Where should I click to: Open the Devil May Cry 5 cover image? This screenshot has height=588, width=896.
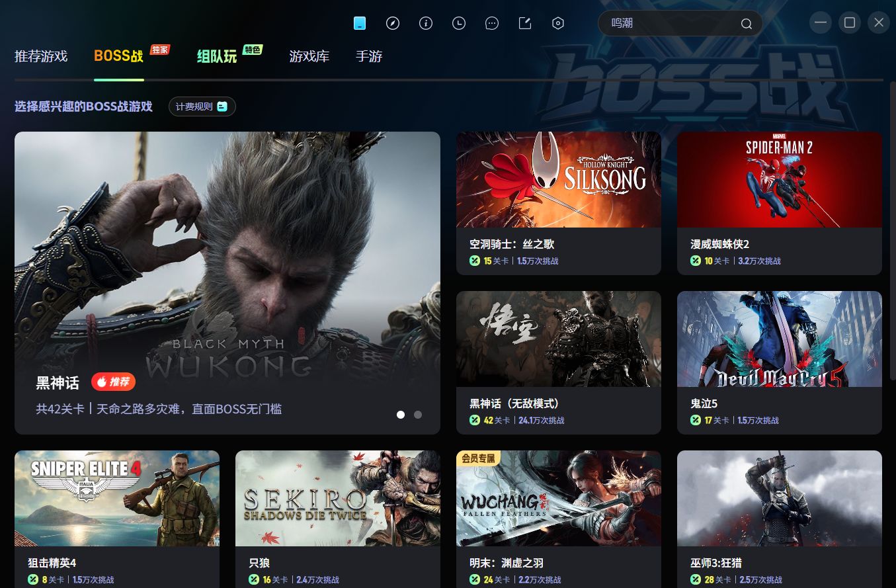point(780,339)
